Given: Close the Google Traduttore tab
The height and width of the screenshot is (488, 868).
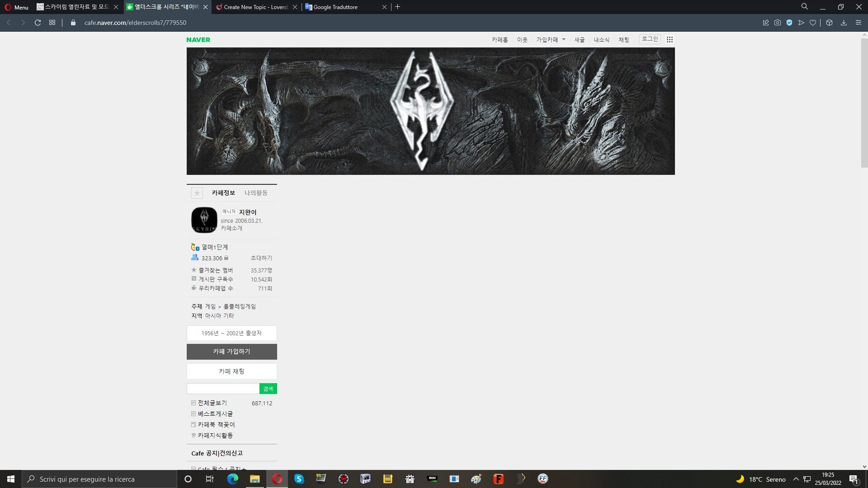Looking at the screenshot, I should (384, 7).
